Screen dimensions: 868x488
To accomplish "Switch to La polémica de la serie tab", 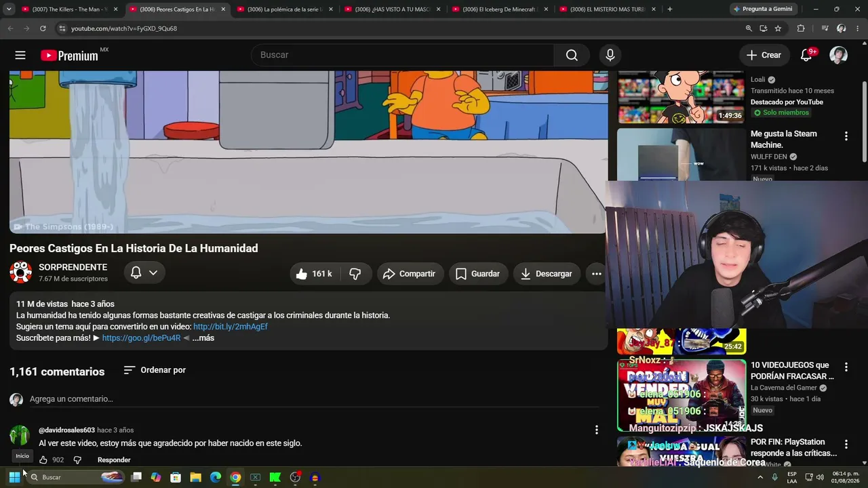I will click(x=285, y=9).
